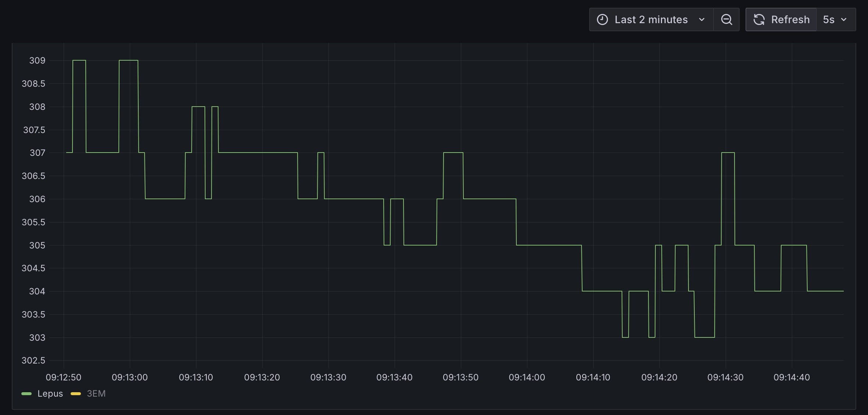This screenshot has height=415, width=868.
Task: Click the 307.5 y-axis label
Action: pos(34,130)
